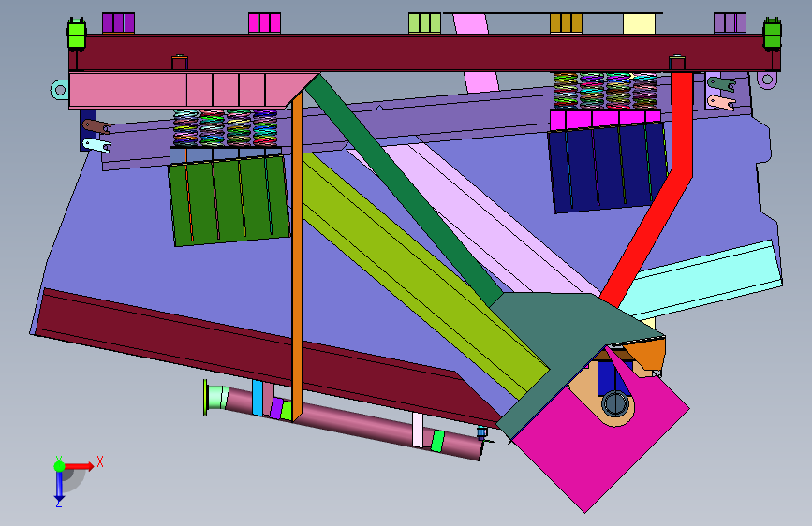Select the bright green lifting lug at top left
This screenshot has height=526, width=812.
[x=77, y=35]
